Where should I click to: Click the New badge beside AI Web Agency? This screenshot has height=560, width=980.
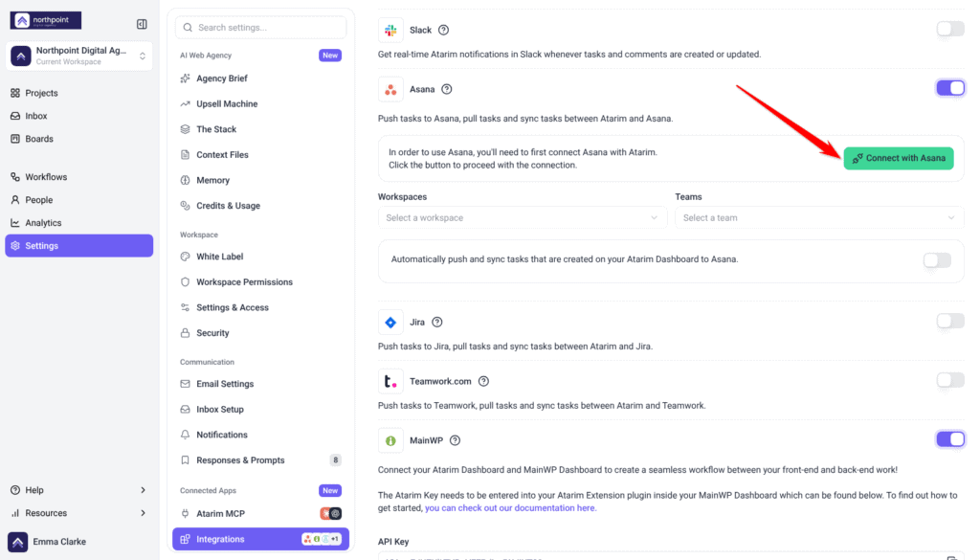tap(330, 55)
